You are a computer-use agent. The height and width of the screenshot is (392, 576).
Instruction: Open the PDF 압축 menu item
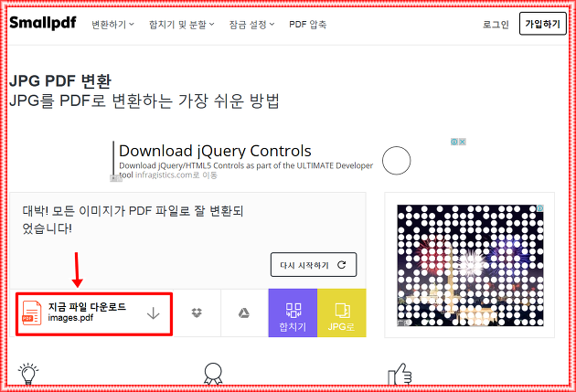308,25
